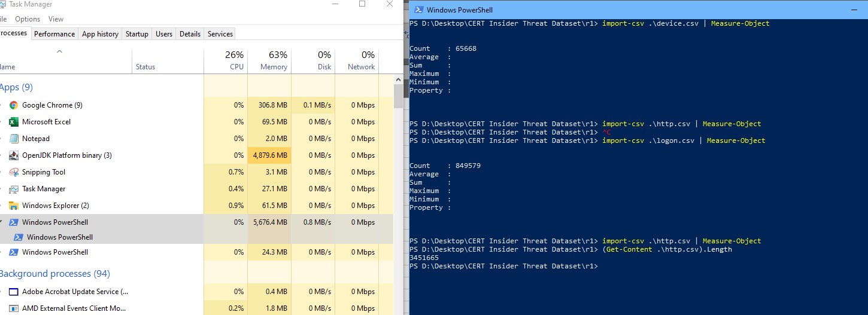
Task: Collapse column view using the arrow above Name
Action: pyautogui.click(x=59, y=52)
